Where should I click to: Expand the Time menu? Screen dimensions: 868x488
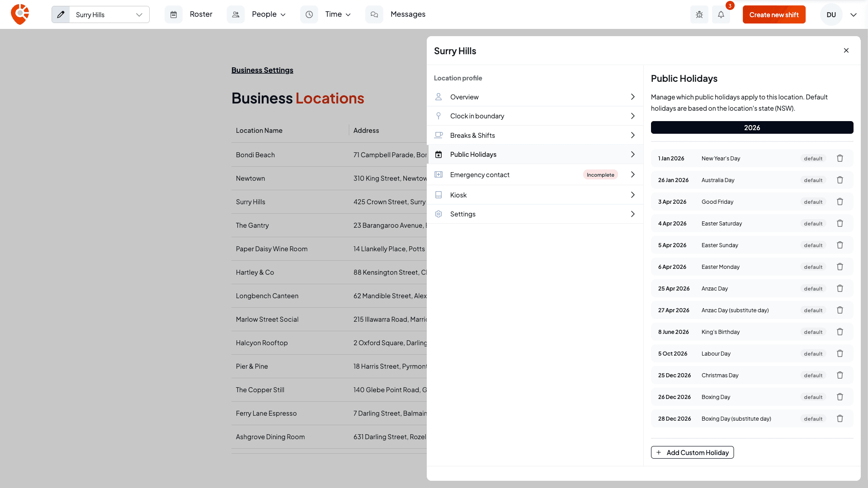pyautogui.click(x=338, y=14)
